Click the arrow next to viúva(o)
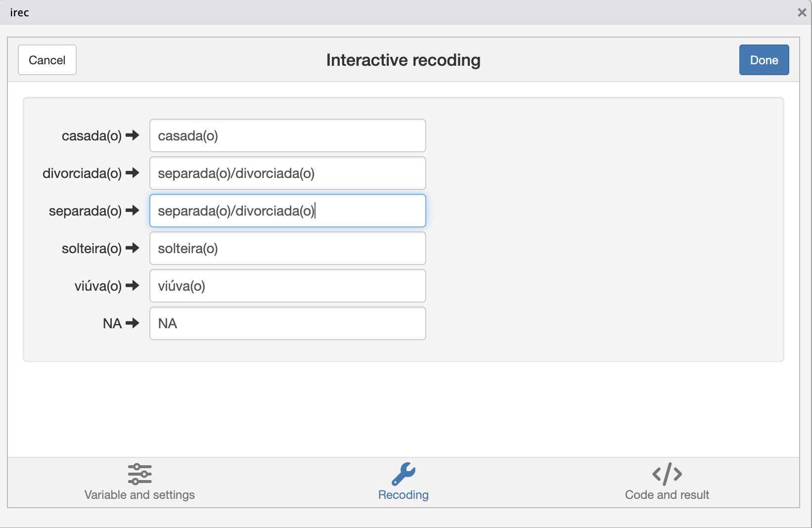 [x=133, y=286]
